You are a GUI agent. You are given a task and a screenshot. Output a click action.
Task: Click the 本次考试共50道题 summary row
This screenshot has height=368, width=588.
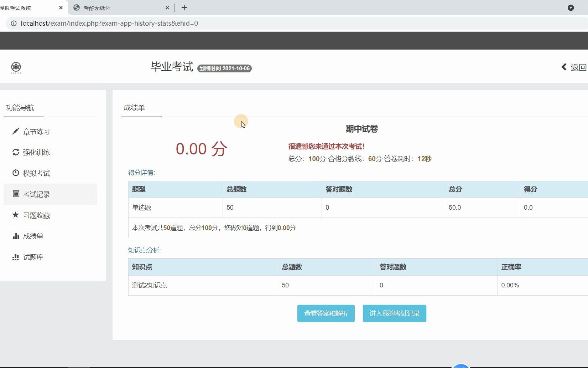point(358,228)
